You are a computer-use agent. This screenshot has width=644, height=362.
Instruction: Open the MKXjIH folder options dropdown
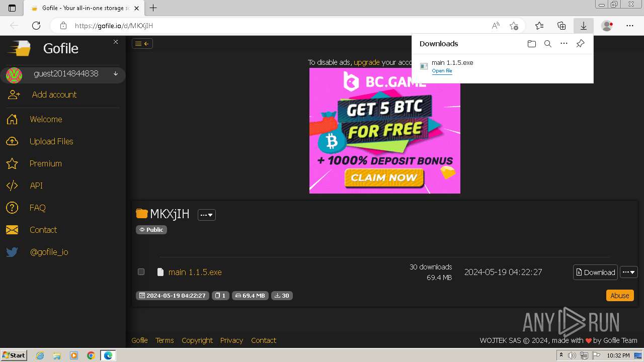207,215
